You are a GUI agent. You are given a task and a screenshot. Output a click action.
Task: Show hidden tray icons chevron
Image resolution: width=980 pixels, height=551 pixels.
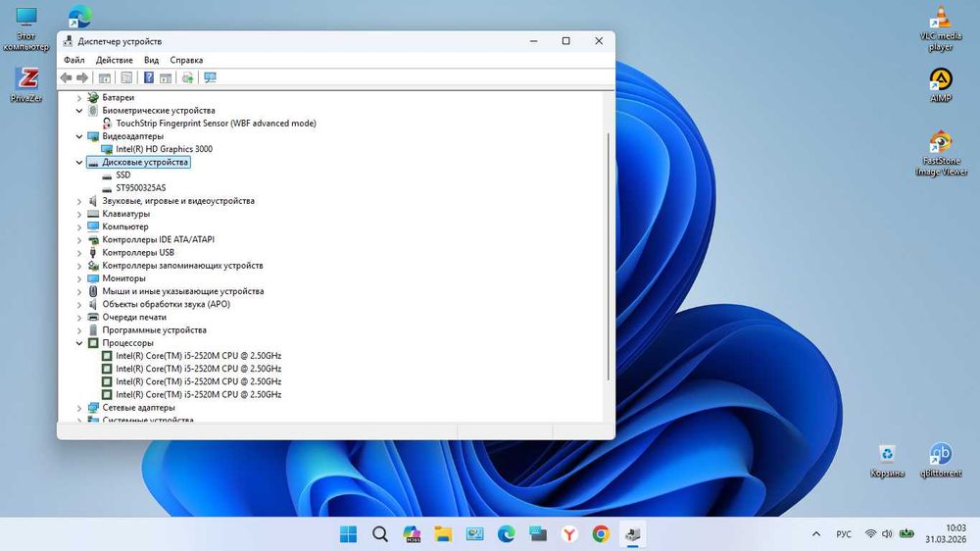click(815, 534)
